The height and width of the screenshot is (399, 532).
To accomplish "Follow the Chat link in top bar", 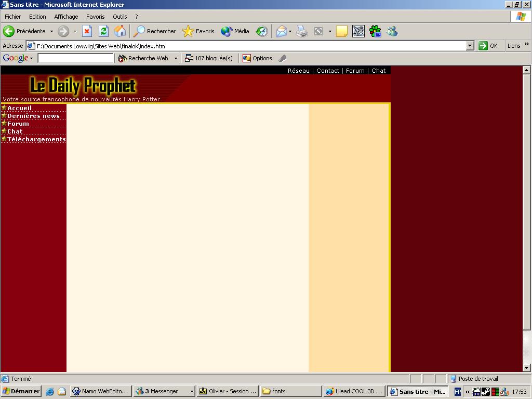I will click(378, 71).
